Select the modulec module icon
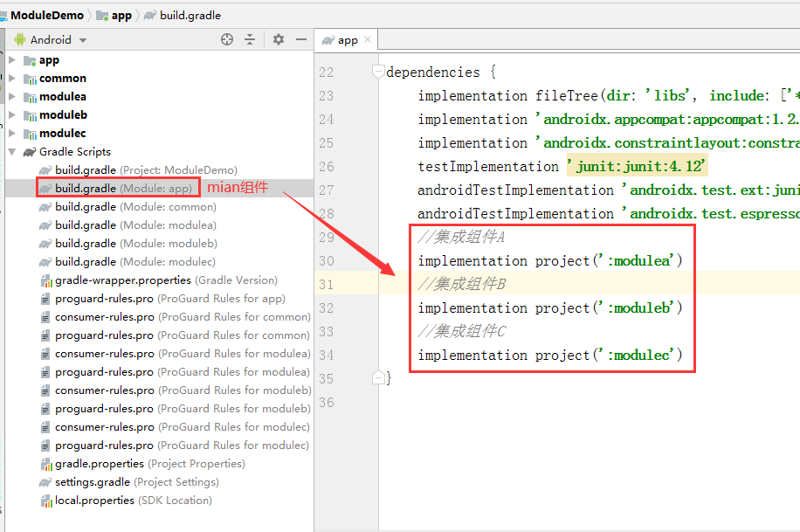 coord(30,134)
